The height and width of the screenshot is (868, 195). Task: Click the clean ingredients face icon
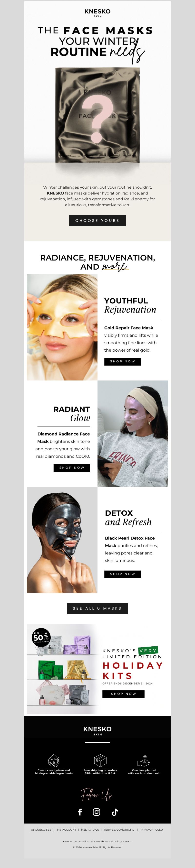tap(54, 760)
